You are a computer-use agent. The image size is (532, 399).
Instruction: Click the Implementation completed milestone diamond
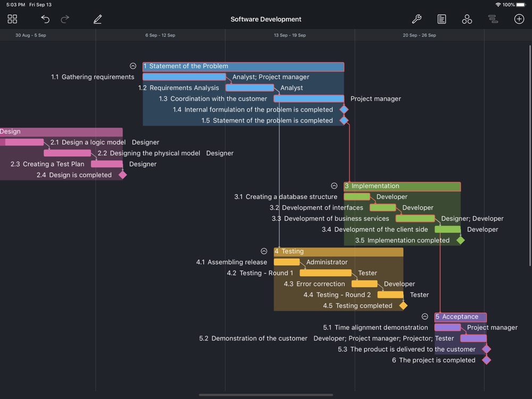[461, 240]
